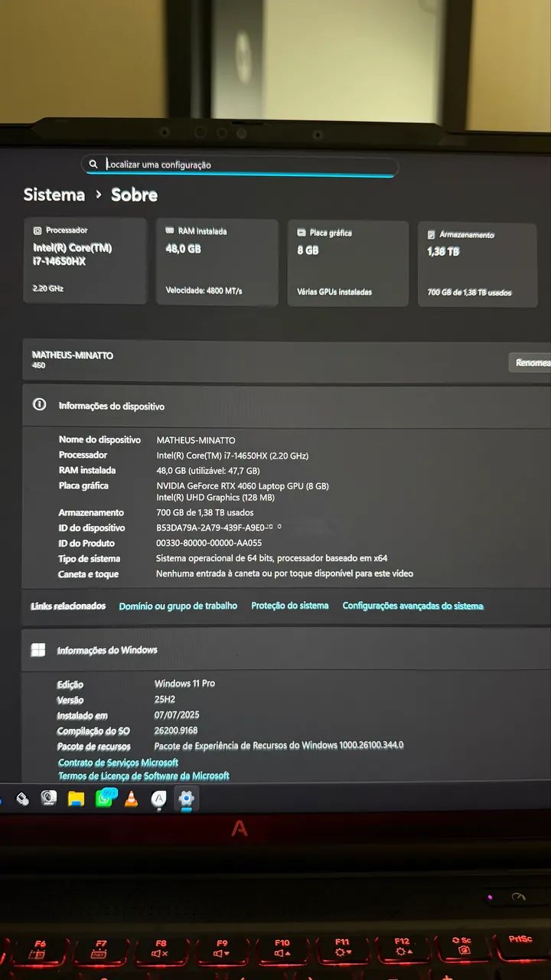Click the Placa gráfica card icon
The height and width of the screenshot is (980, 551).
[302, 232]
